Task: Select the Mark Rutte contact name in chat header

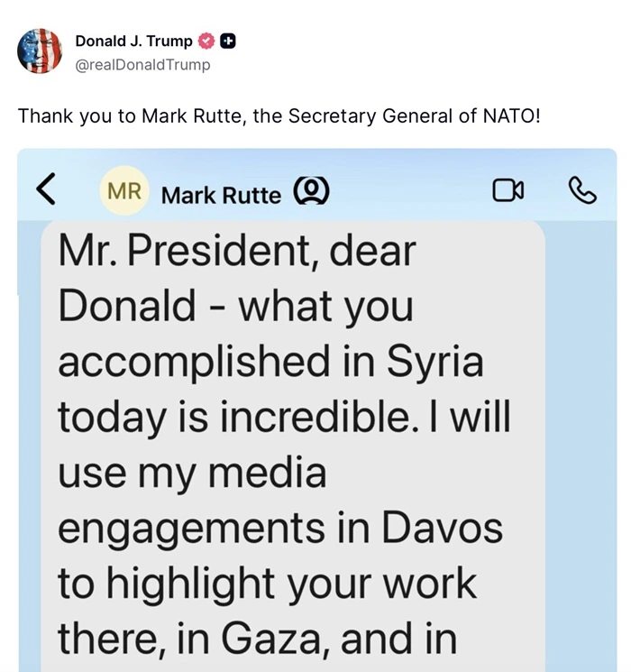Action: point(221,194)
